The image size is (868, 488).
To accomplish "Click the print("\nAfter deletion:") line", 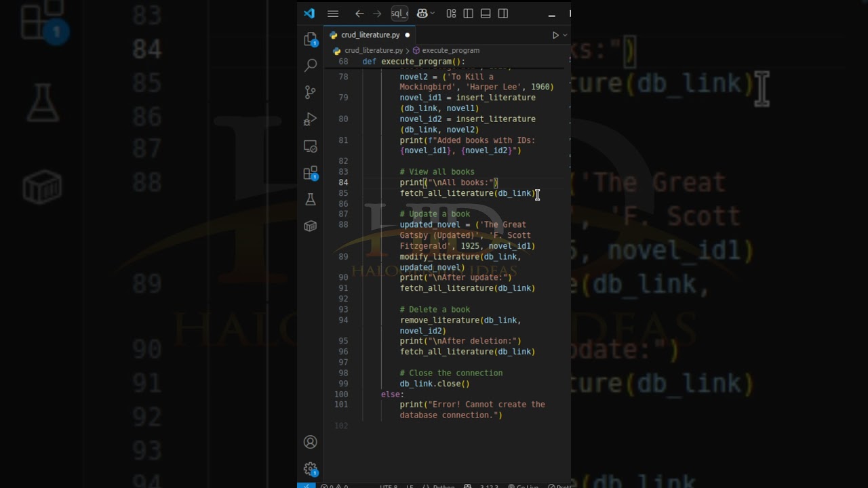I will [460, 342].
